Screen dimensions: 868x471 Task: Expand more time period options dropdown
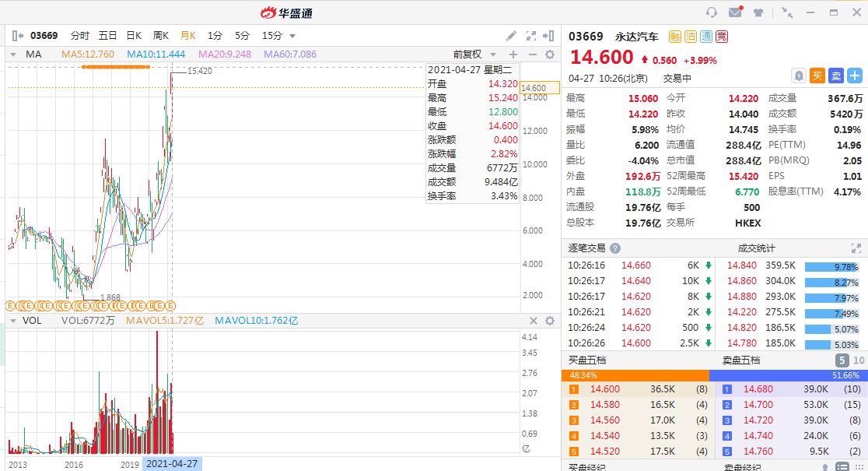tap(292, 36)
